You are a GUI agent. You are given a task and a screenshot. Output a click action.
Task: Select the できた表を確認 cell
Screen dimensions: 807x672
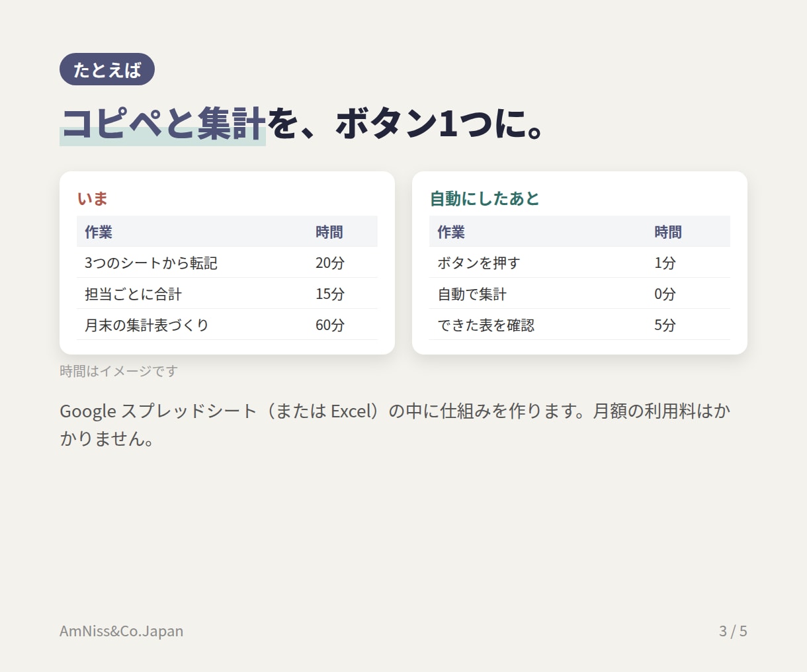[538, 325]
